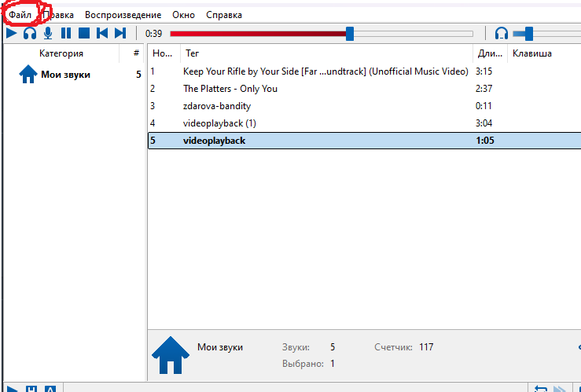This screenshot has width=581, height=392.
Task: Click the 0:39 elapsed time label
Action: tap(154, 34)
